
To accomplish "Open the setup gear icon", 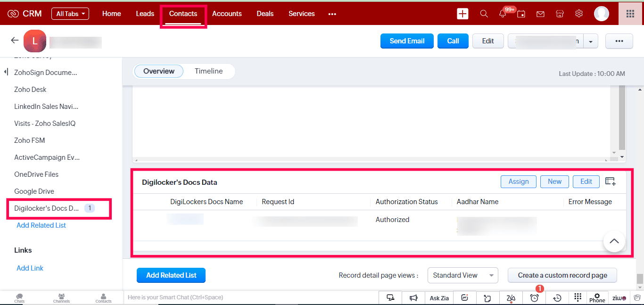I will point(579,14).
